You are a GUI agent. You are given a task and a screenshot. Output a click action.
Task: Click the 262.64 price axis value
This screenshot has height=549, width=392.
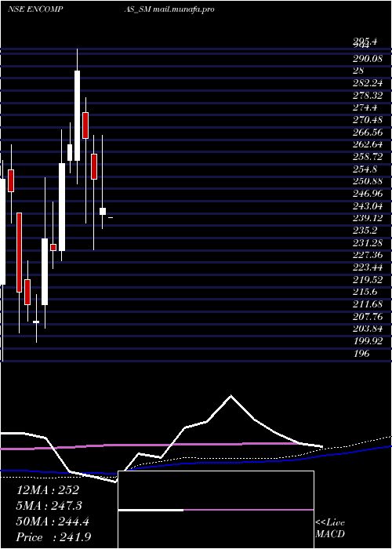(x=368, y=144)
